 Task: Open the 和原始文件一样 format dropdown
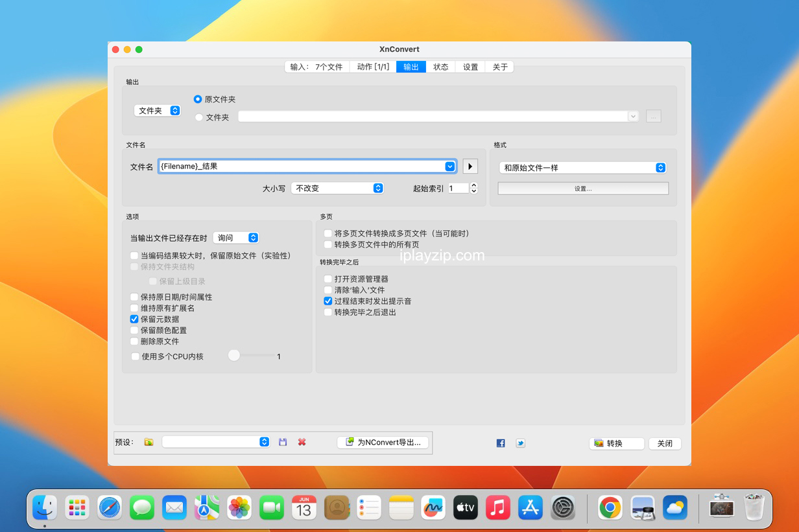[x=583, y=167]
